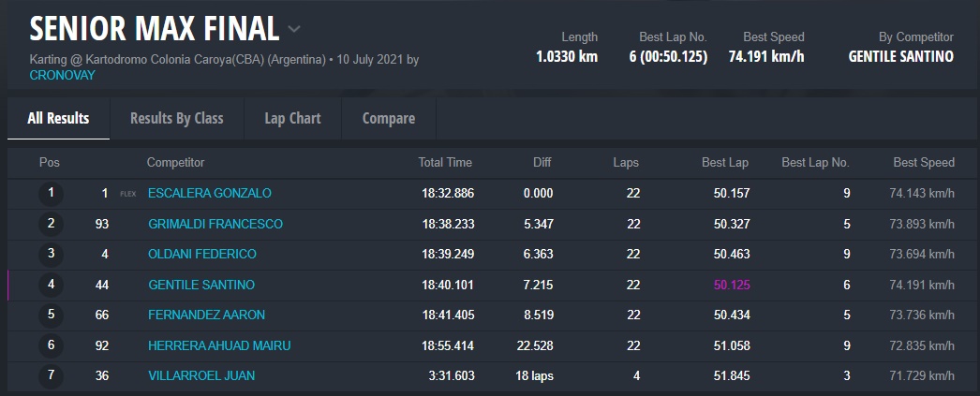Screen dimensions: 980x396
Task: View GENTILE SANTINO competitor details
Action: point(200,285)
